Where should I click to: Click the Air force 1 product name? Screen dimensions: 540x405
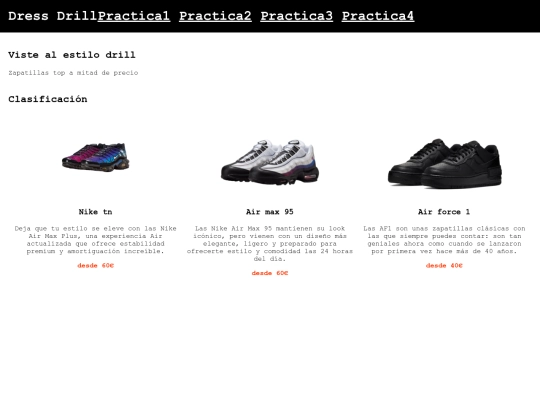point(444,212)
